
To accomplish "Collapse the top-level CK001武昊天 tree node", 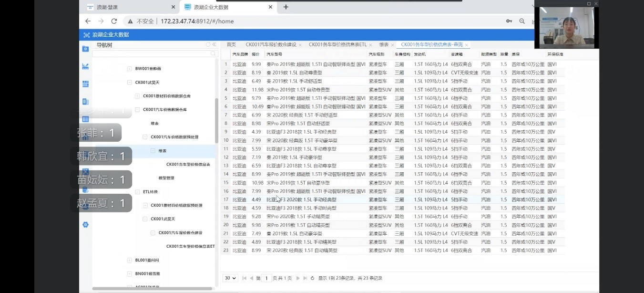I will pos(130,82).
